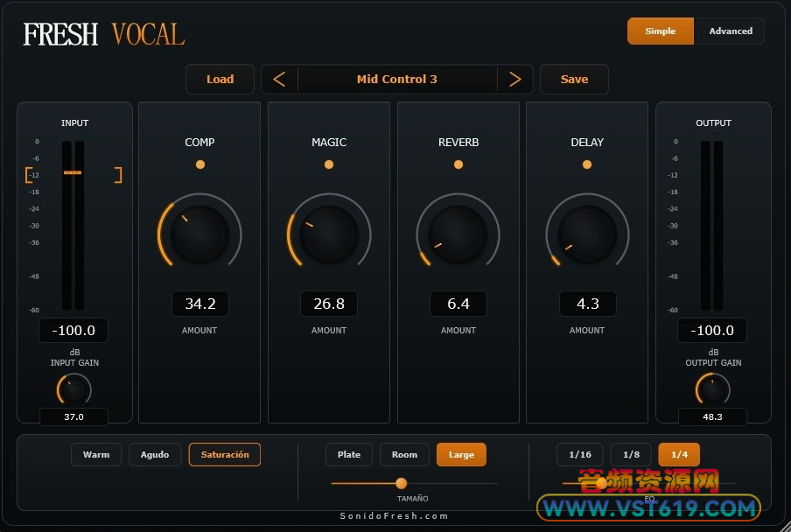Viewport: 791px width, 532px height.
Task: Click the Tamaño slider handle
Action: tap(402, 484)
